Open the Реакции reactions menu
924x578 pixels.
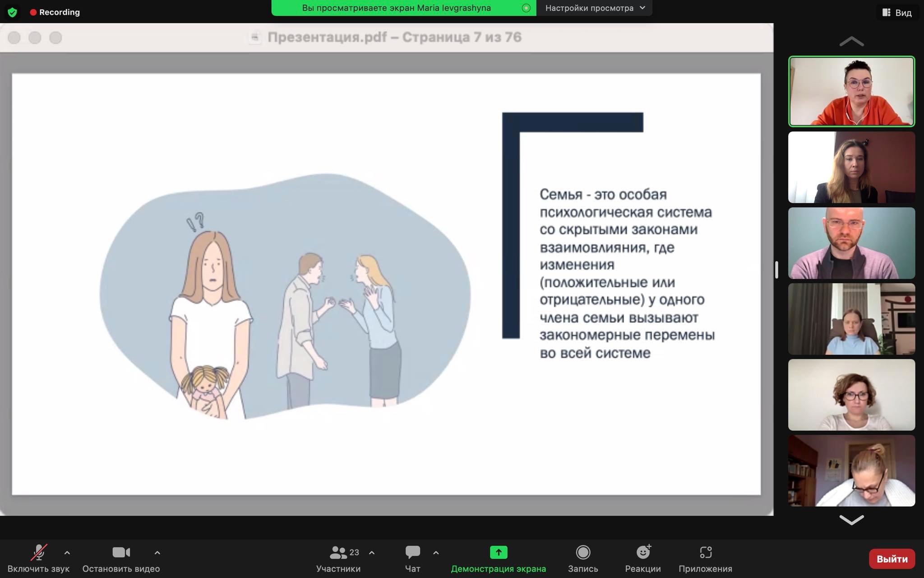coord(643,553)
